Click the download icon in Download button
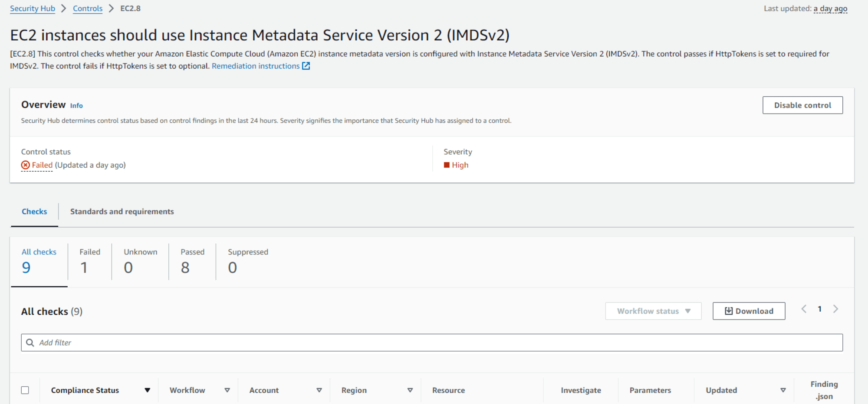This screenshot has height=404, width=868. (x=729, y=311)
